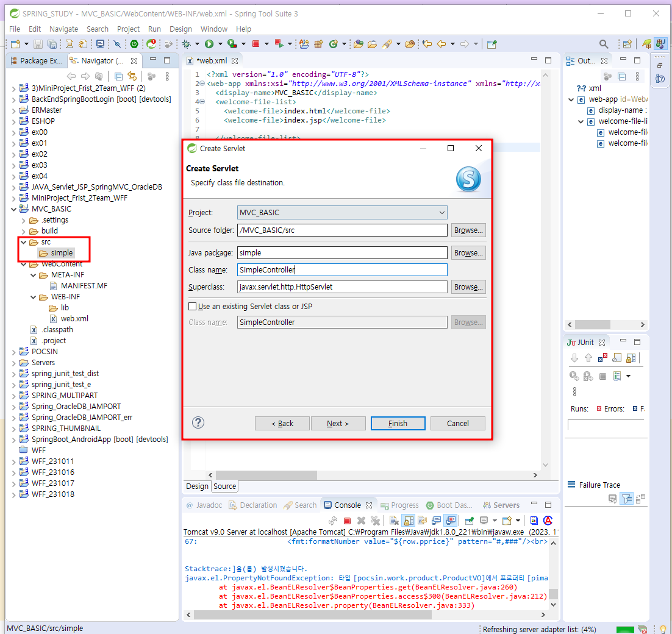Click help question mark in Create Servlet dialog

point(198,423)
